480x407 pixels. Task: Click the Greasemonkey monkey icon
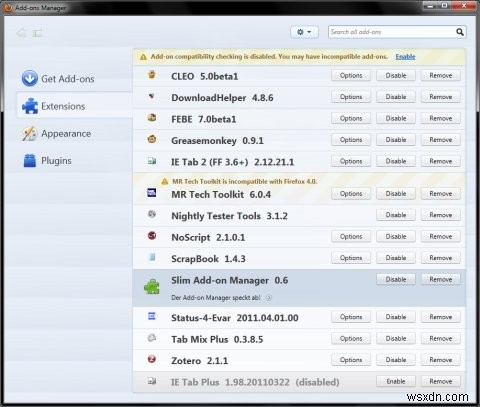pos(152,139)
